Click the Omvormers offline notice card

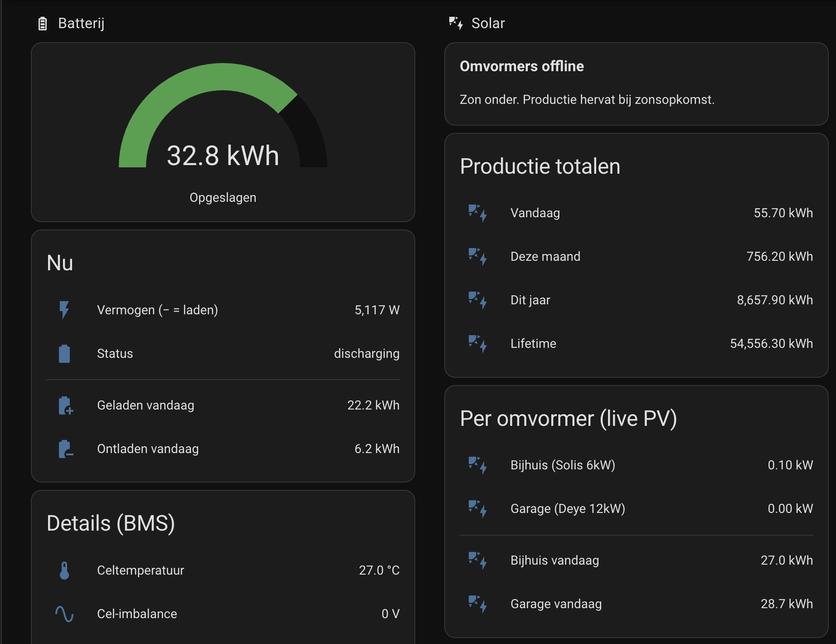(637, 84)
